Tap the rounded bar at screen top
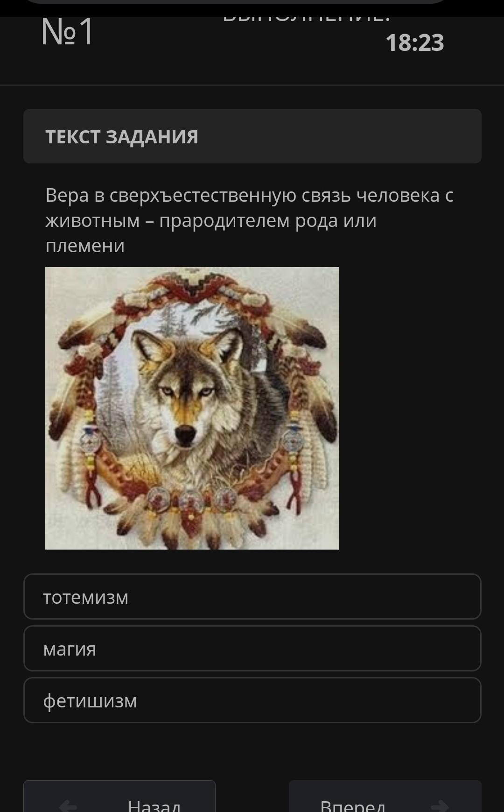504x812 pixels. click(236, 2)
